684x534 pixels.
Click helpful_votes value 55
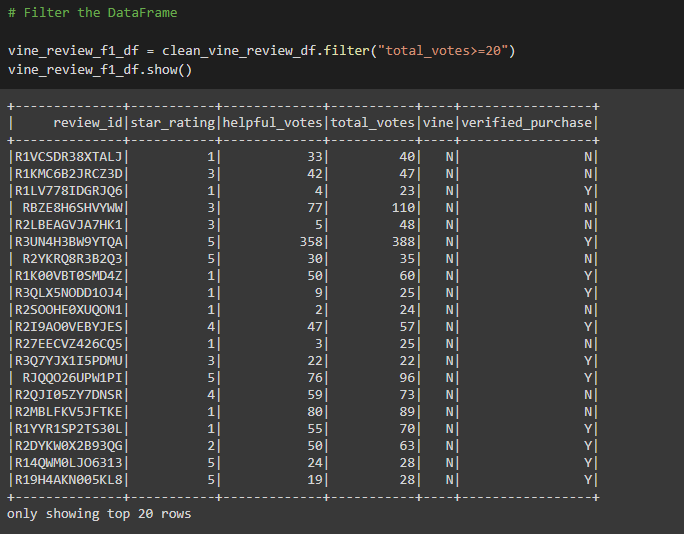[315, 429]
